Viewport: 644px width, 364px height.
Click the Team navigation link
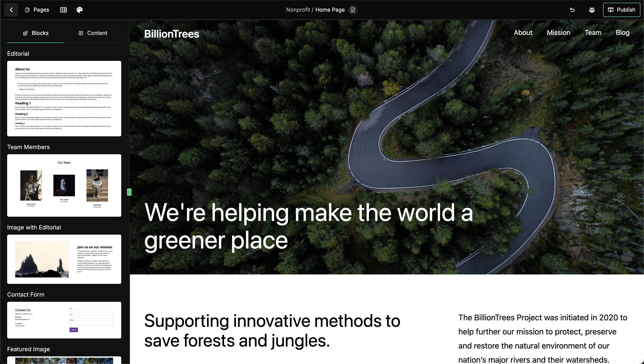[x=593, y=32]
